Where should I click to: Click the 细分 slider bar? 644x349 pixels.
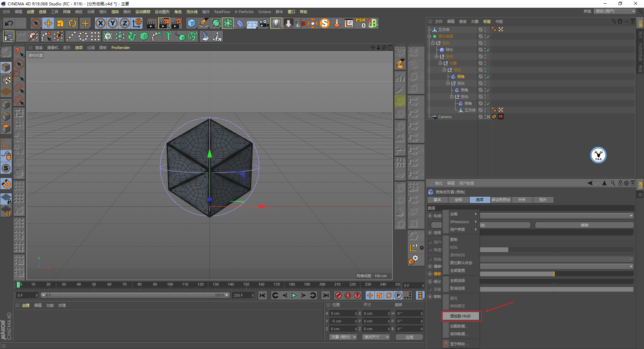[x=557, y=282]
